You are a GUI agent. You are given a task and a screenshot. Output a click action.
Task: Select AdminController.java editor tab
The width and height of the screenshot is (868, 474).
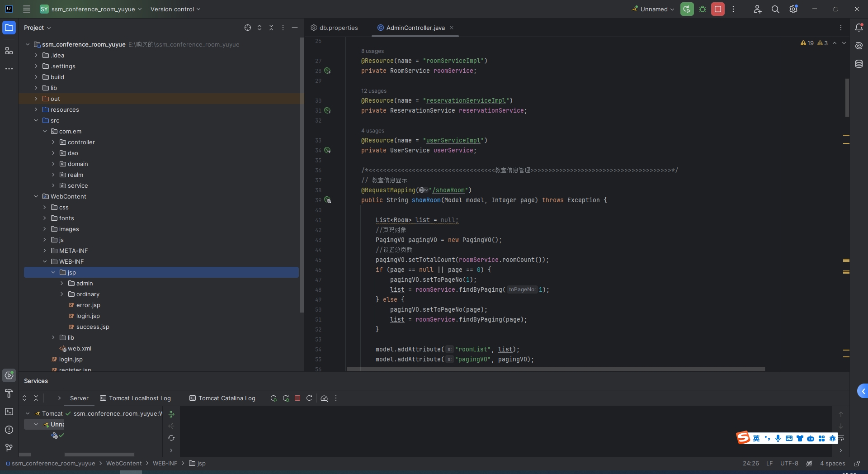click(x=415, y=28)
